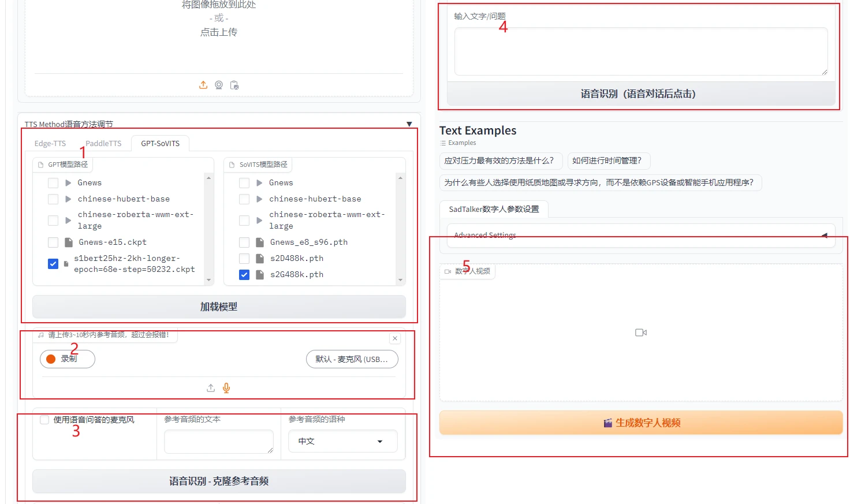Expand chinese-roberta folder in SoVITS tree
The image size is (850, 504).
tap(259, 221)
